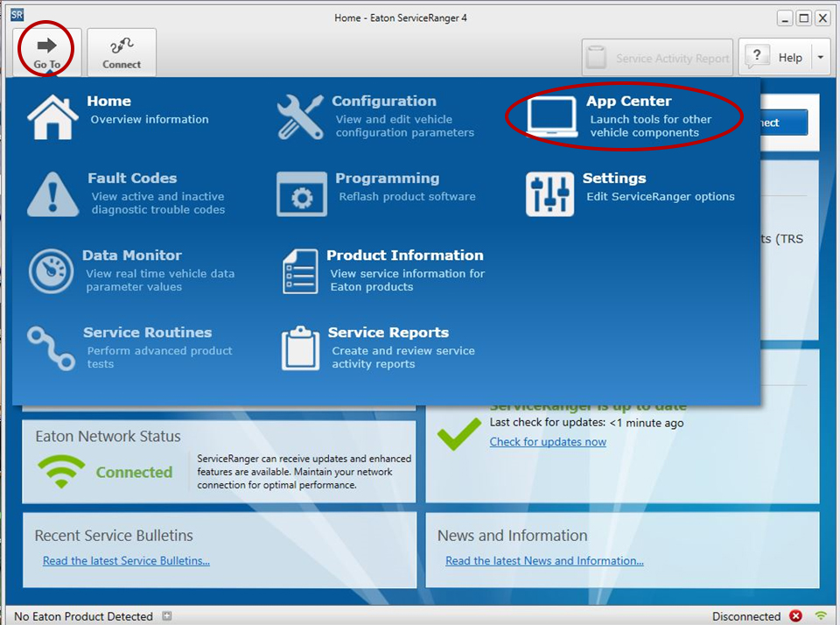Open the Help button
This screenshot has height=625, width=840.
coord(774,57)
